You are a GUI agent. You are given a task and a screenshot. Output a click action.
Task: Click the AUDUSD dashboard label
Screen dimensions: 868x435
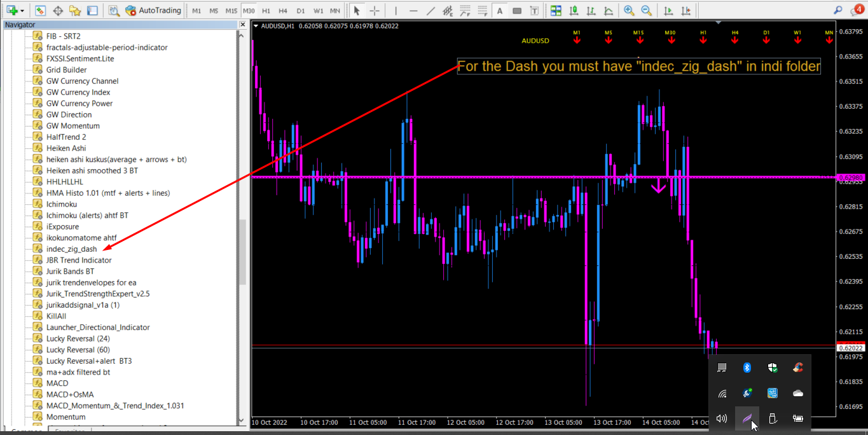[x=535, y=41]
